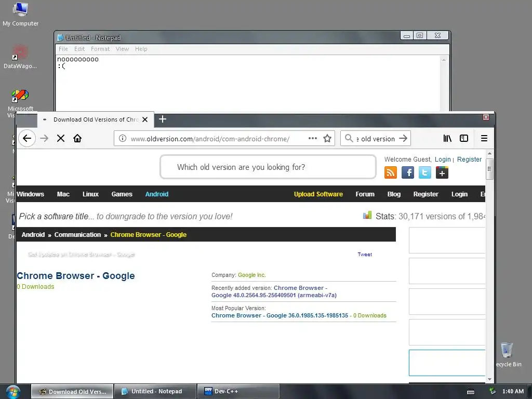Click Login link beside Welcome Guest
The image size is (532, 399).
(443, 159)
